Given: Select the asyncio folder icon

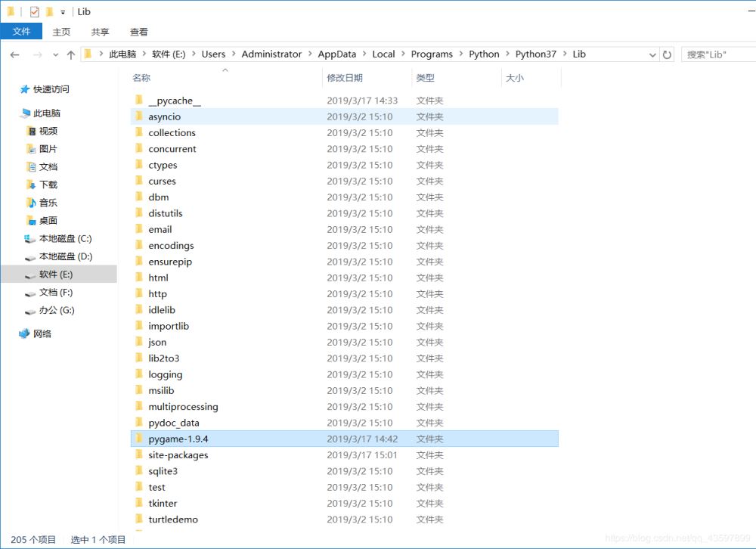Looking at the screenshot, I should pyautogui.click(x=139, y=116).
